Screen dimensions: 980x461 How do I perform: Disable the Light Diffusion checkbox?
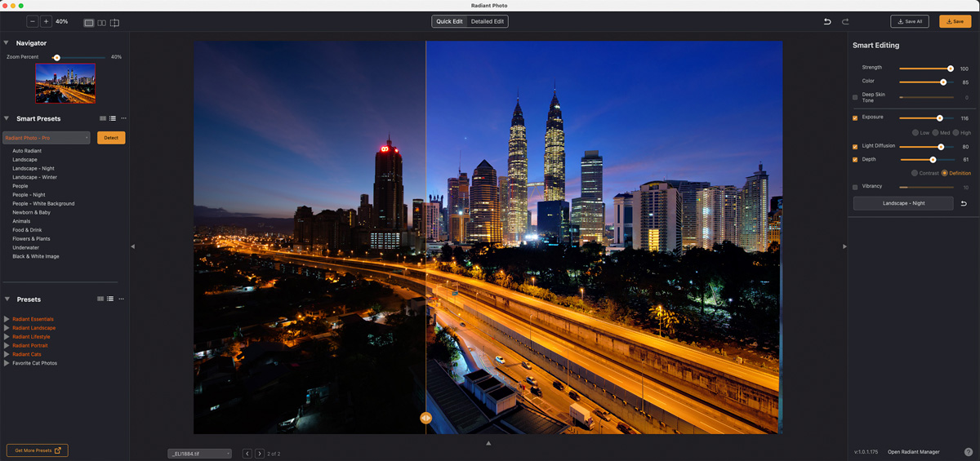pos(855,147)
